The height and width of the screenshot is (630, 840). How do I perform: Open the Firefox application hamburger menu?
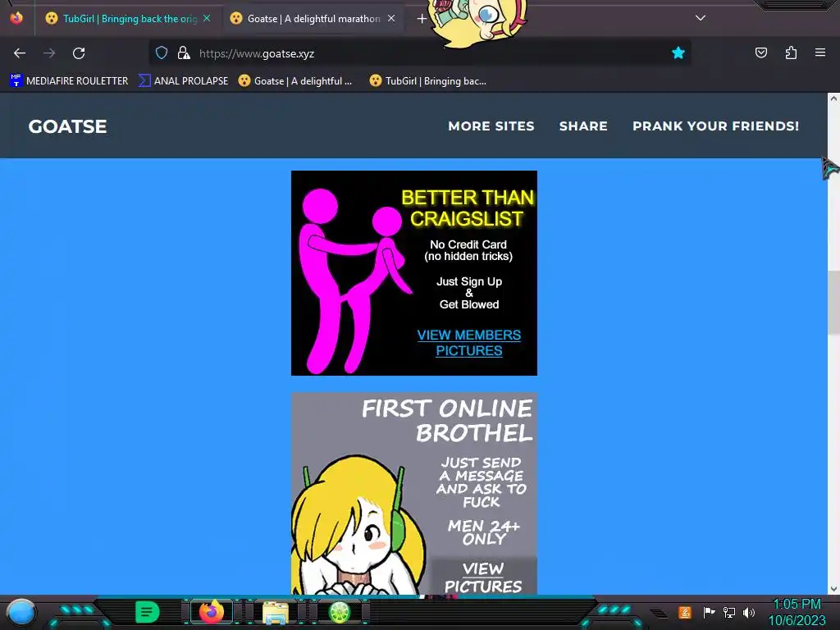tap(820, 52)
